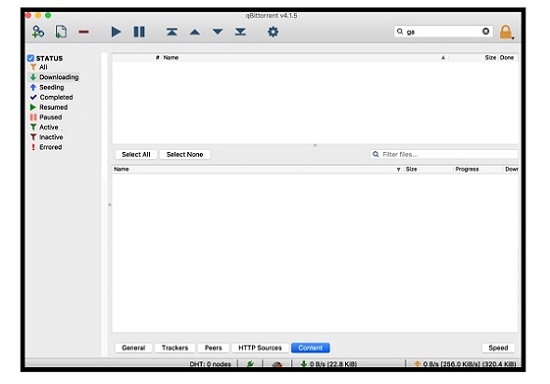Open the Speed tab
This screenshot has height=384, width=550.
point(498,348)
